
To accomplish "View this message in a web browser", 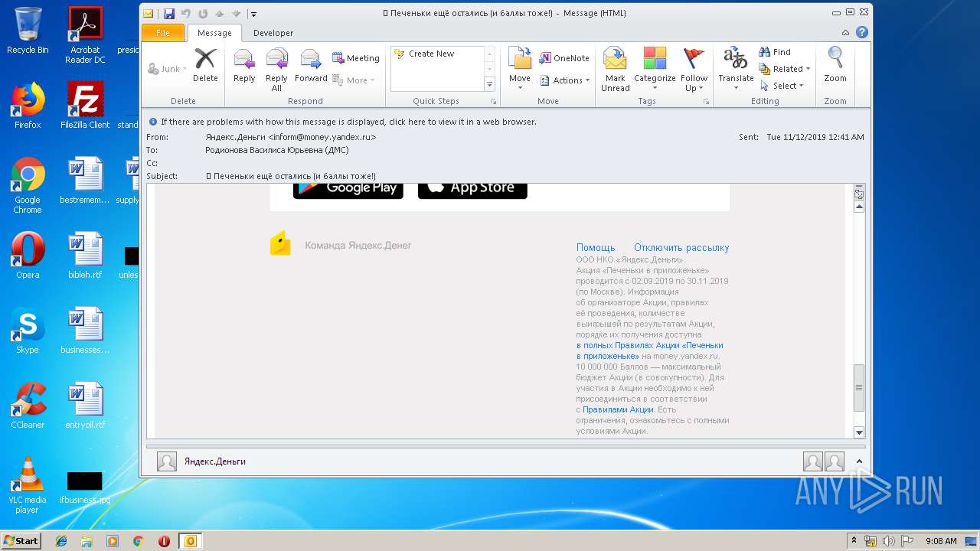I will pyautogui.click(x=348, y=122).
